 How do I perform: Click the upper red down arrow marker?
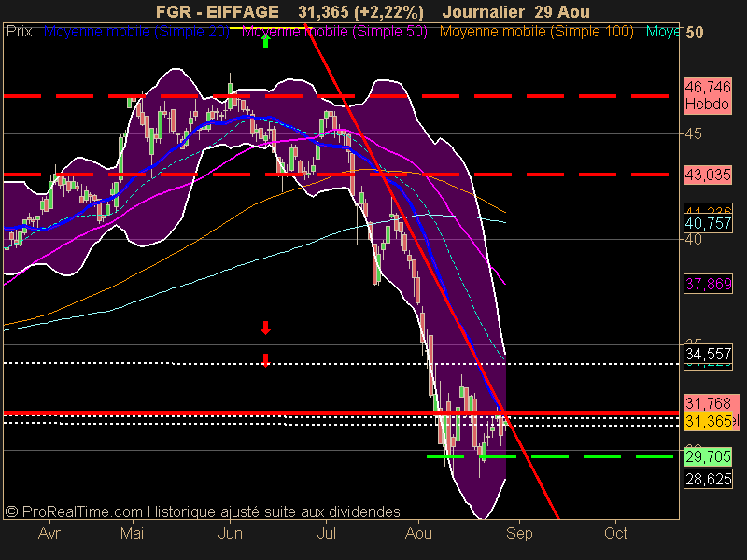click(x=266, y=328)
